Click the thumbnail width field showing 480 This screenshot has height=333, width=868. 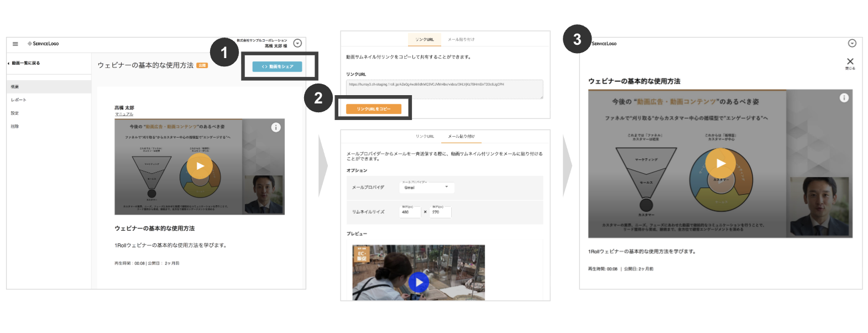pos(410,212)
